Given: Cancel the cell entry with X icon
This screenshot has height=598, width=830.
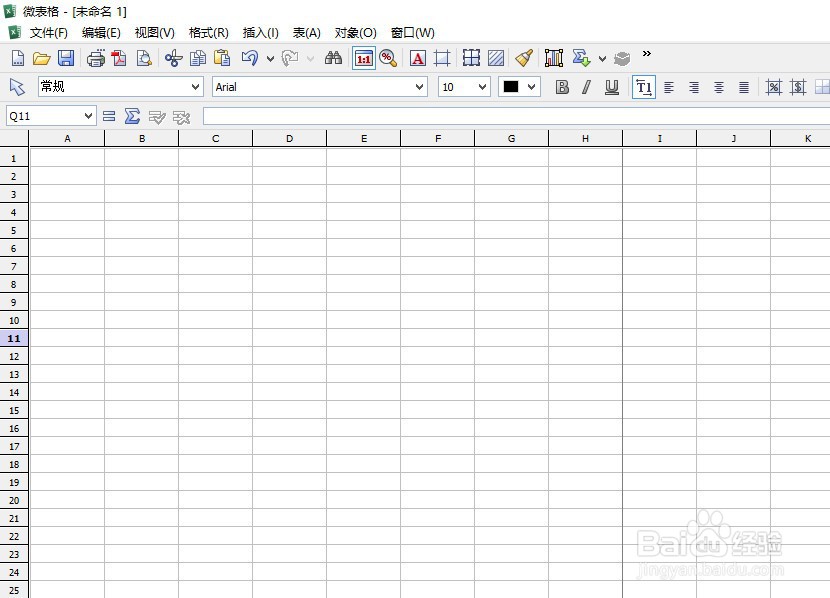Looking at the screenshot, I should (181, 117).
